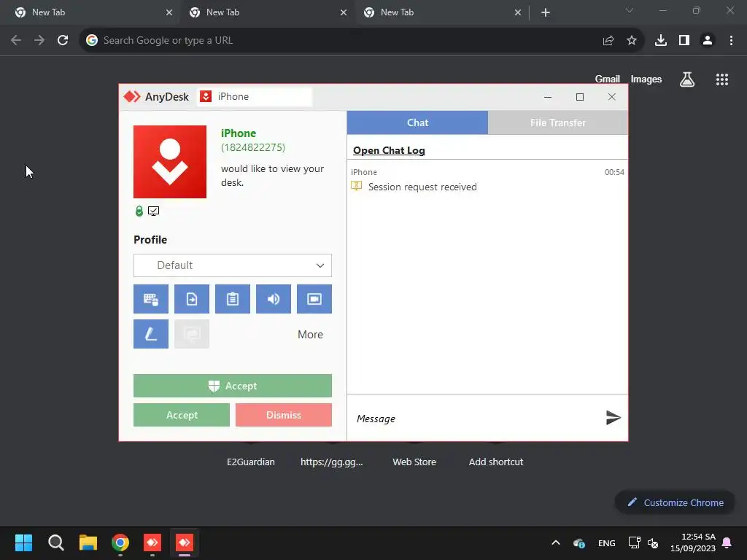Click the monitor status icon under avatar

pos(153,211)
